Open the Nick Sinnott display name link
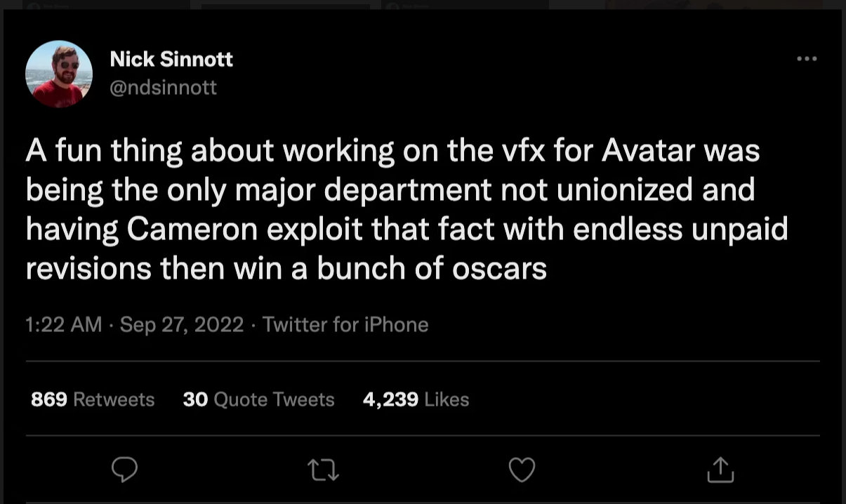846x504 pixels. (x=171, y=60)
